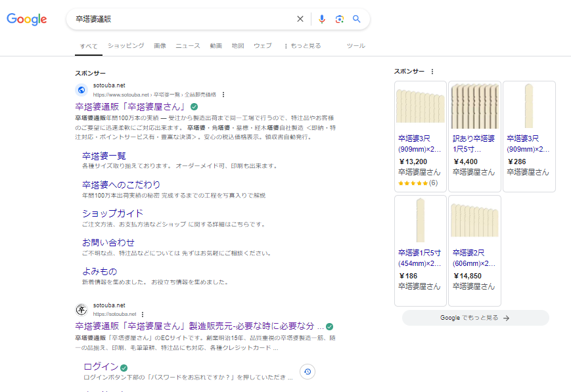Screen dimensions: 571x392
Task: Switch to the 画像 tab
Action: pyautogui.click(x=160, y=46)
